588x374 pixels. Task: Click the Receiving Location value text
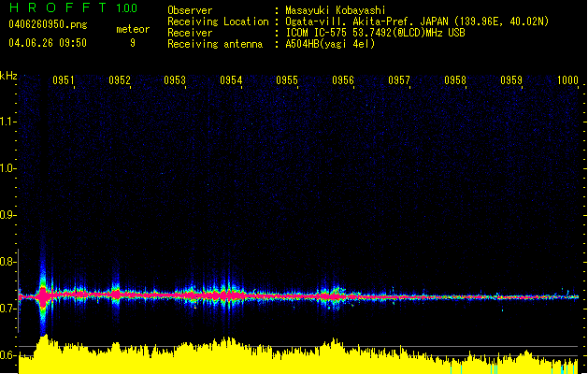[417, 22]
